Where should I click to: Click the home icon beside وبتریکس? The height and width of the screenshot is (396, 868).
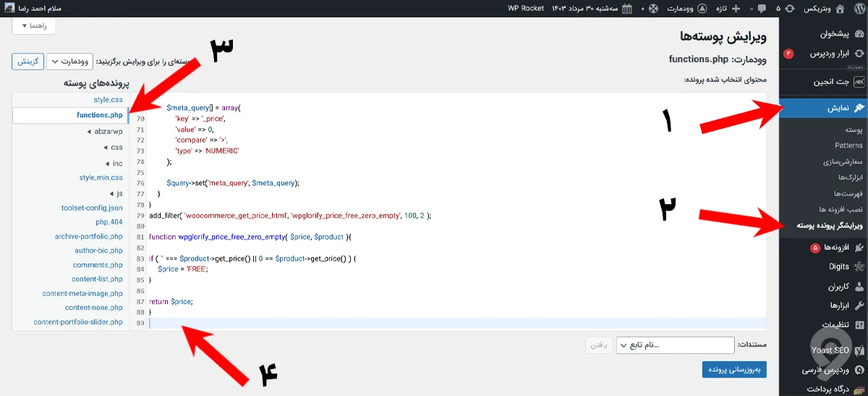tap(839, 9)
